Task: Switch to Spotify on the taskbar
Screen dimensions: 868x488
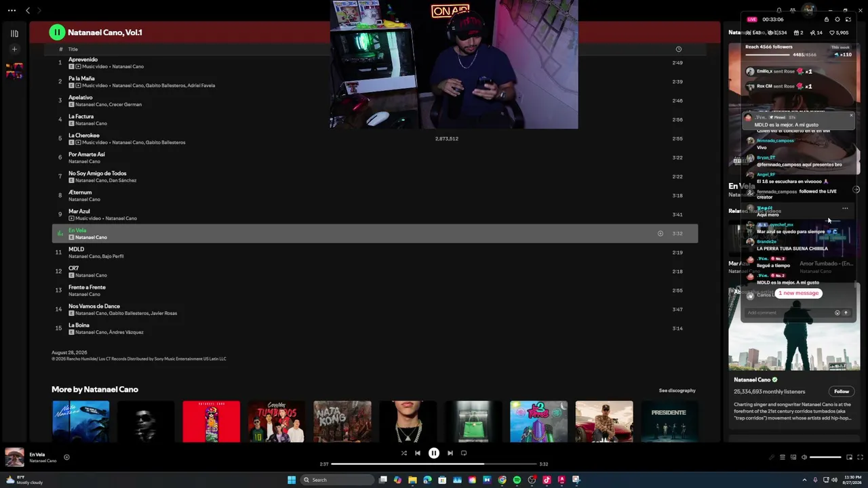Action: click(x=517, y=480)
